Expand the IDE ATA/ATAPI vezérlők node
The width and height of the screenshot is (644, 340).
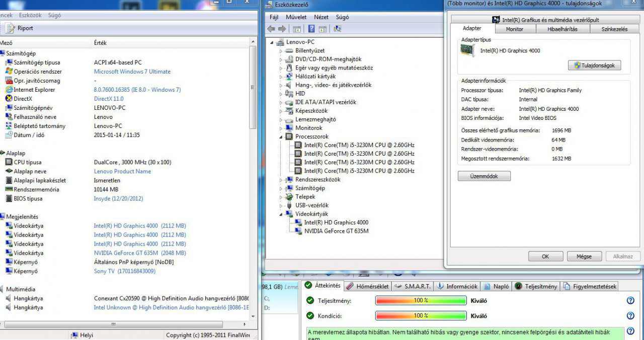point(281,102)
